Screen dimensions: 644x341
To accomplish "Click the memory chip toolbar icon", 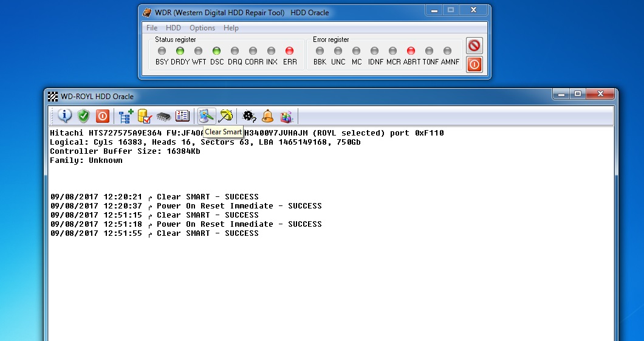I will click(x=163, y=117).
